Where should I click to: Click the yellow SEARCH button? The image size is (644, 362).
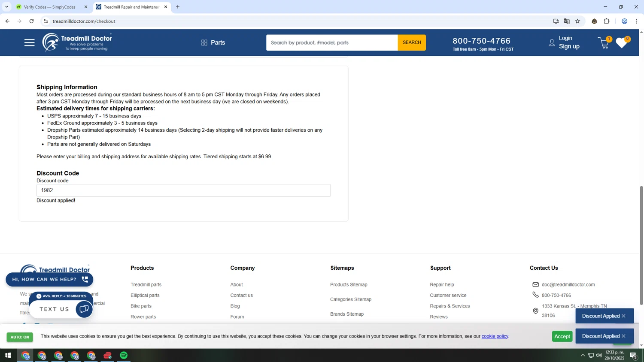(x=412, y=42)
